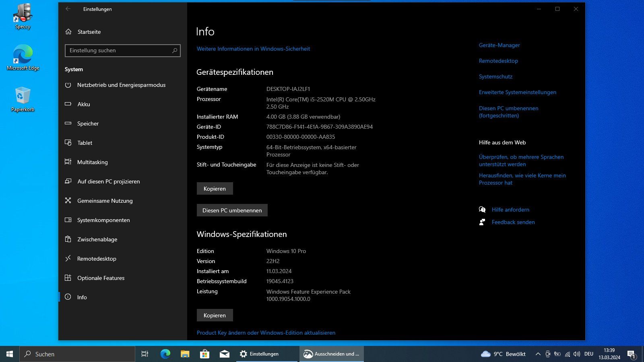Click the Produkt-ID value 00330-80000-00000-AA835

tap(301, 137)
